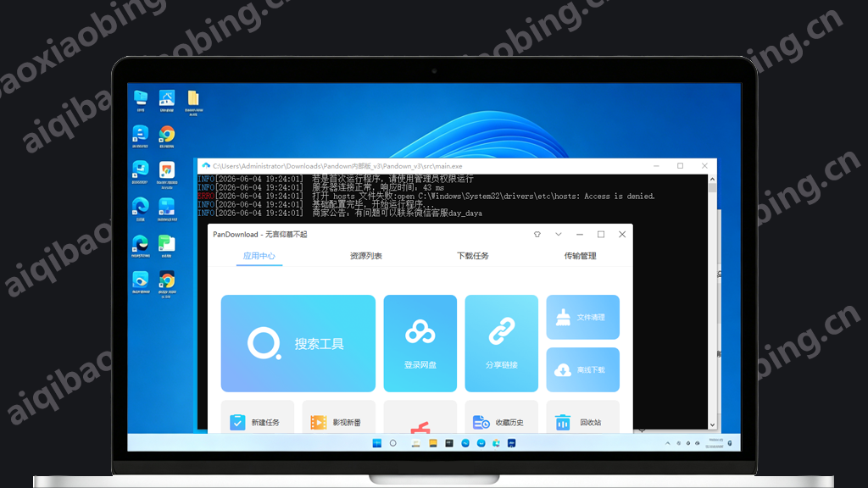Click the last dark blue taskbar app icon

click(511, 443)
